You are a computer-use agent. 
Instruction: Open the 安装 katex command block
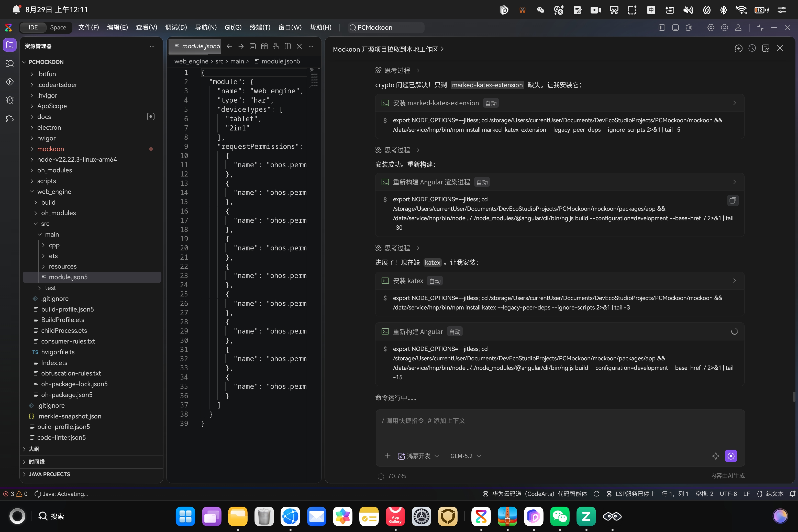[x=559, y=281]
